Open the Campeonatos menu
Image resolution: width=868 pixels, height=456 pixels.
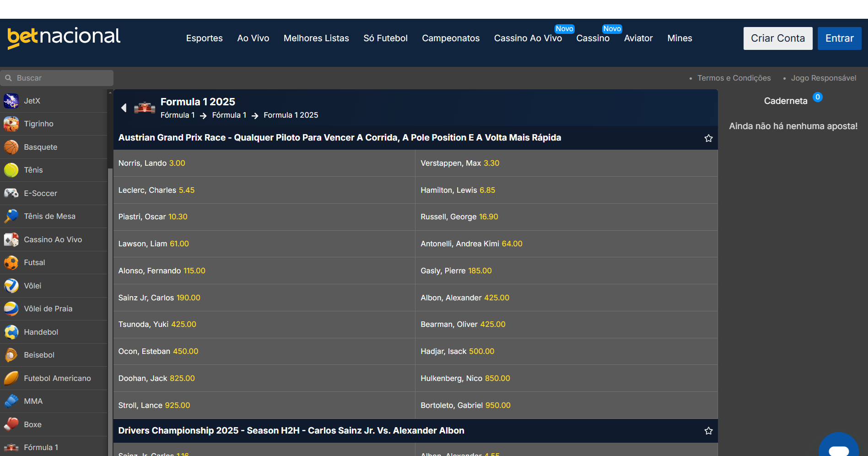(x=450, y=38)
